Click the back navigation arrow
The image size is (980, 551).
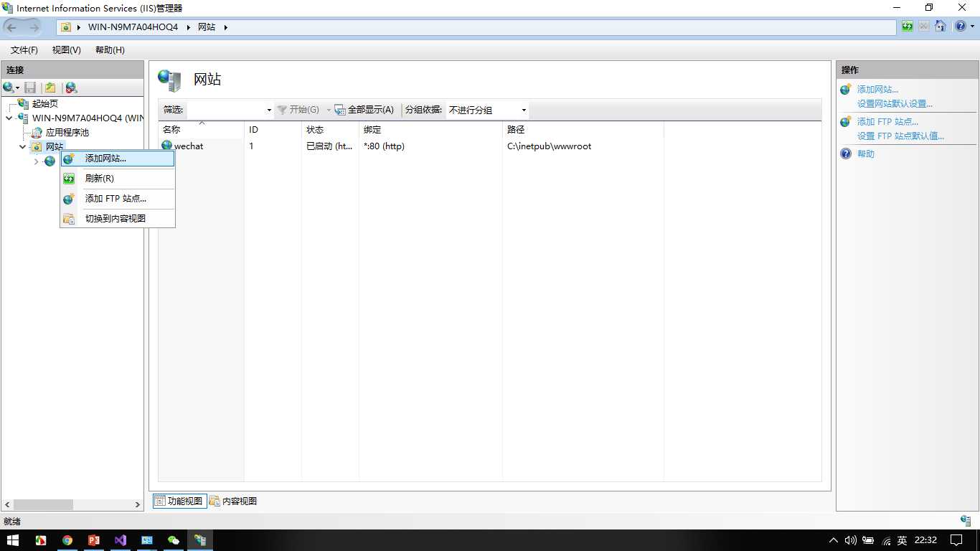(x=11, y=27)
